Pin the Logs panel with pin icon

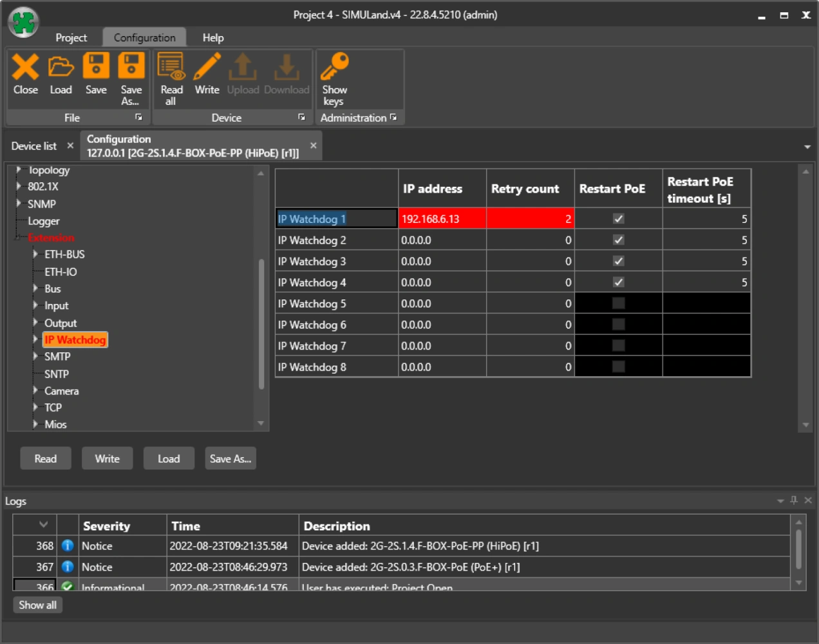coord(794,500)
